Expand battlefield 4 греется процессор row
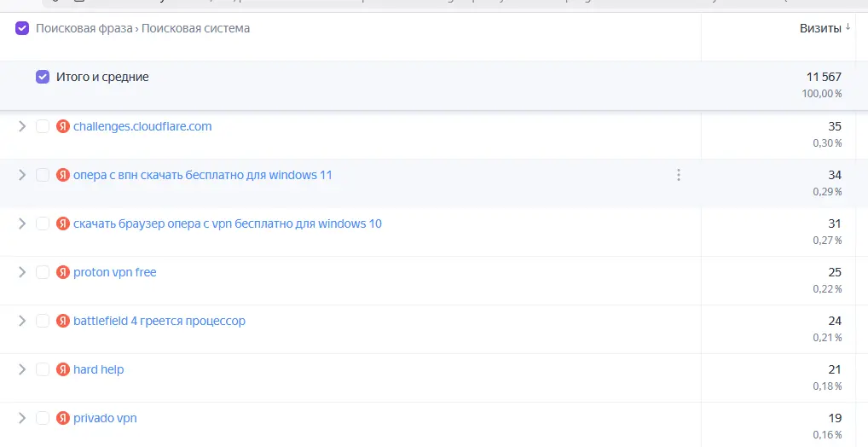 (22, 321)
